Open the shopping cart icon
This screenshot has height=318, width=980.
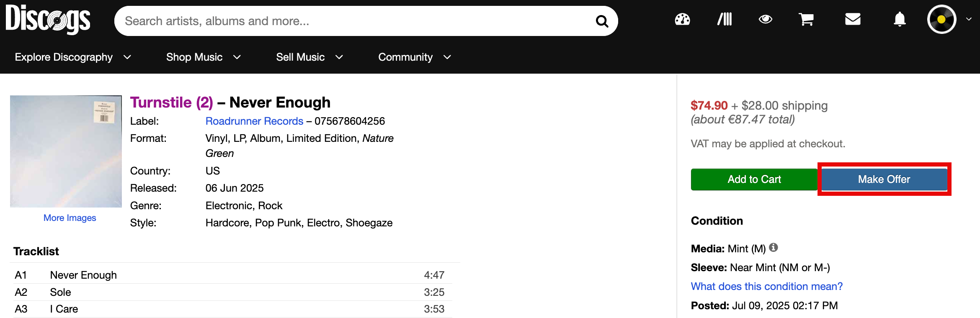tap(806, 19)
